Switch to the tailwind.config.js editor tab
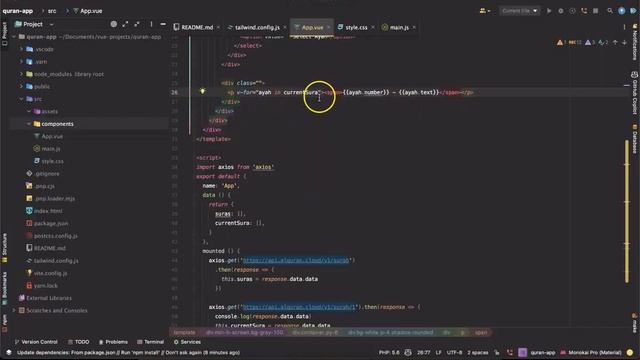 tap(257, 27)
